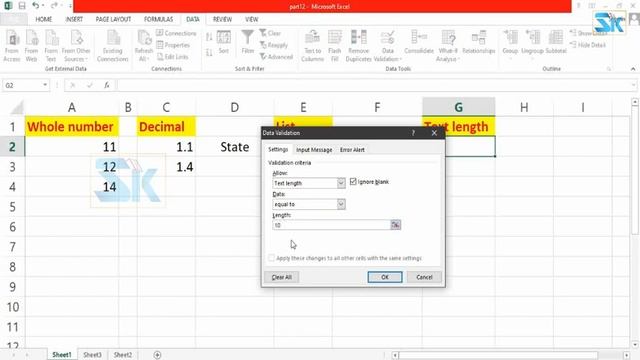Open REVIEW ribbon tab
The image size is (640, 360).
point(222,19)
